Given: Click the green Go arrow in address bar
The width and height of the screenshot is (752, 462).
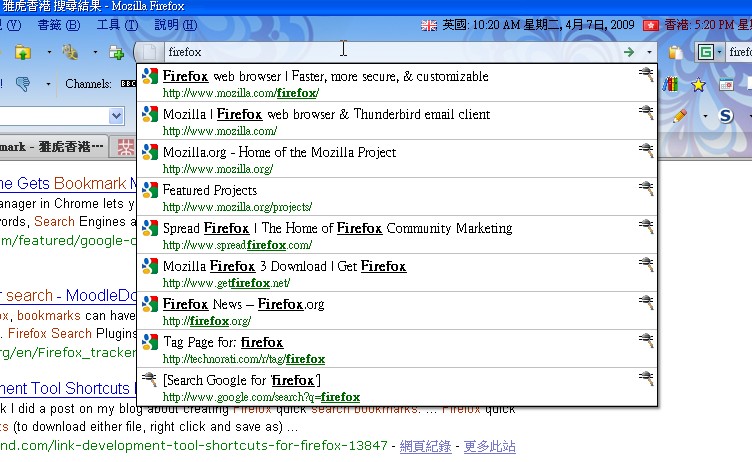Looking at the screenshot, I should click(629, 52).
